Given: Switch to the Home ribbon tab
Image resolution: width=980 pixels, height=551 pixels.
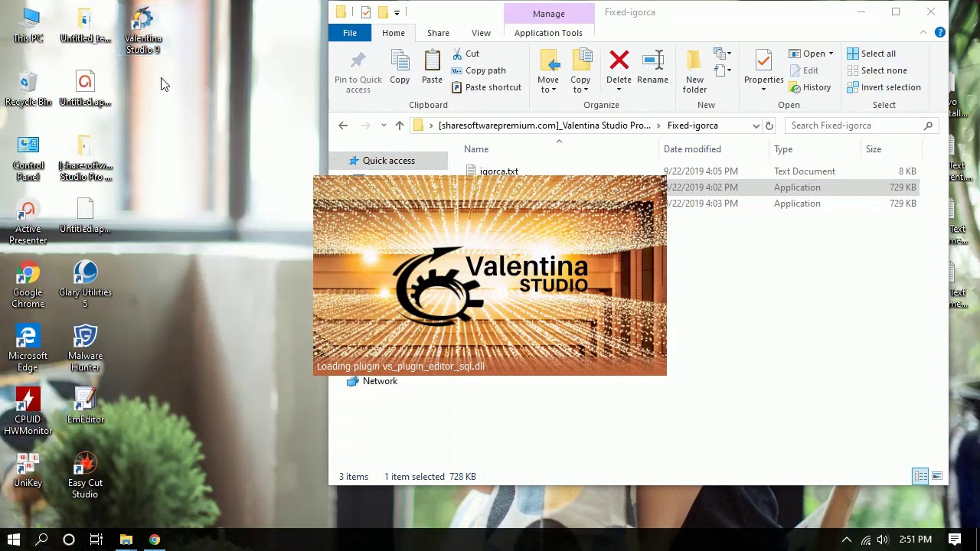Looking at the screenshot, I should 394,33.
